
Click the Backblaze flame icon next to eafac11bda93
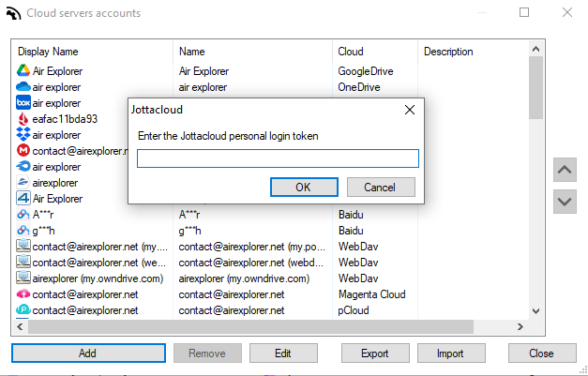(23, 119)
